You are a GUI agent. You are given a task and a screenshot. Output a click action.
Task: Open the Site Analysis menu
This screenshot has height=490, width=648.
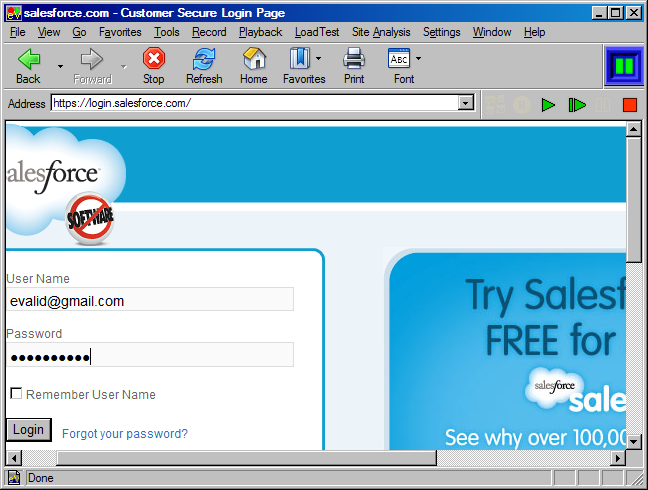(x=381, y=32)
